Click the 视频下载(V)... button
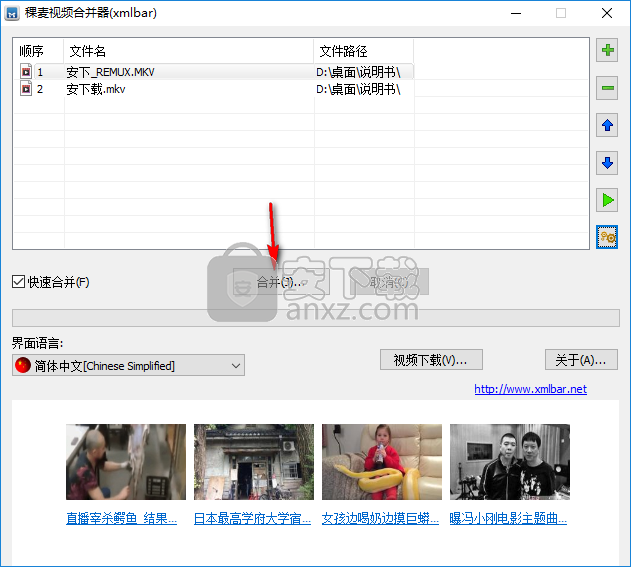This screenshot has width=631, height=567. coord(431,360)
